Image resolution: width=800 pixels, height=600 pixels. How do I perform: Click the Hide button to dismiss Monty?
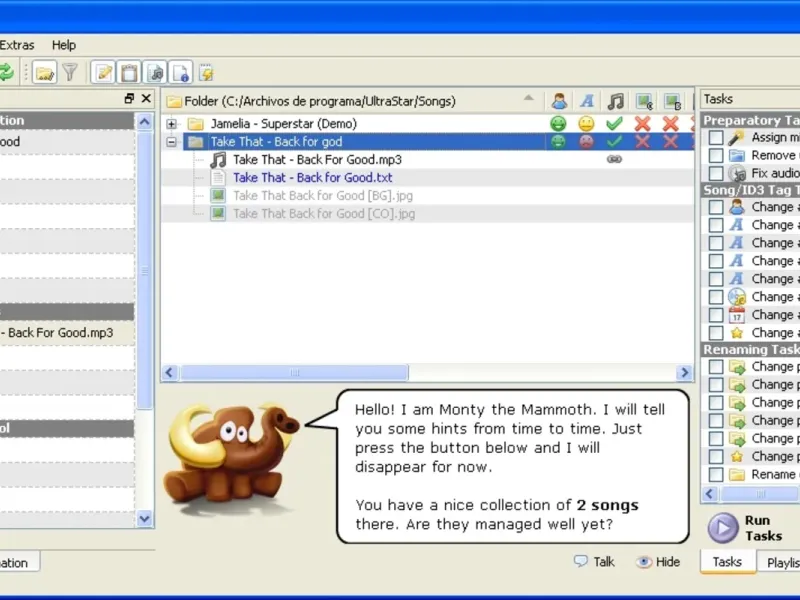click(658, 562)
